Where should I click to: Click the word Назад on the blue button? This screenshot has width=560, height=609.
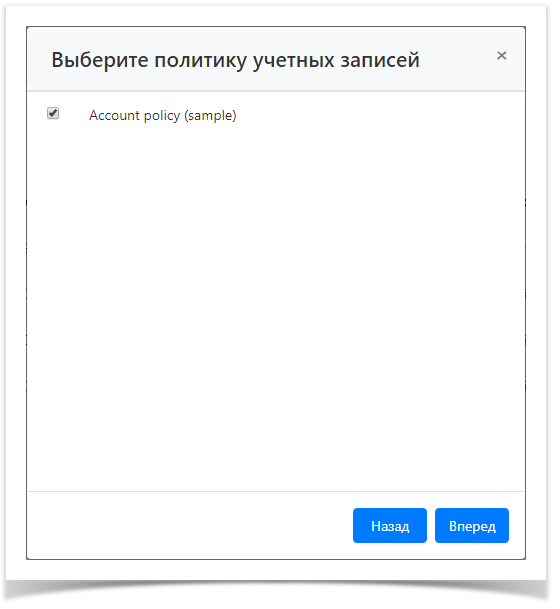(x=390, y=526)
